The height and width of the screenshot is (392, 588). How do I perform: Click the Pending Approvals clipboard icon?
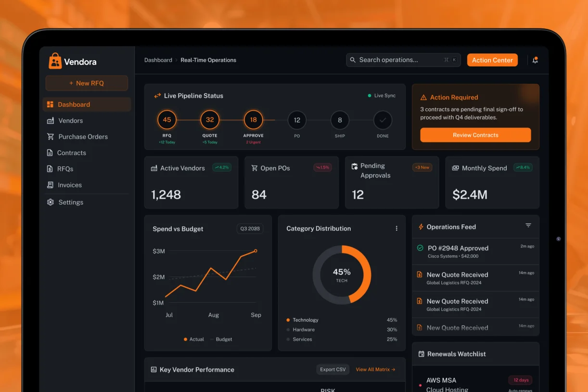point(355,166)
